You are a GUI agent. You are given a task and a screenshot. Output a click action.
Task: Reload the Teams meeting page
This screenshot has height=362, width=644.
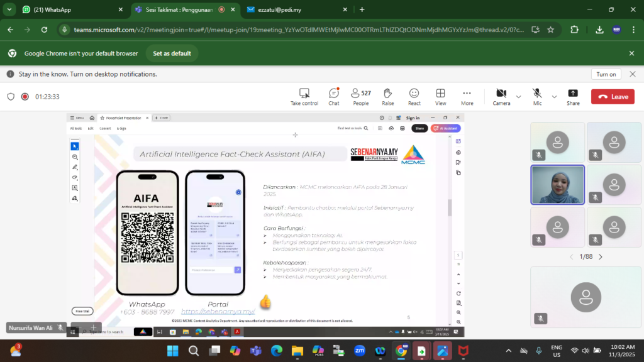[x=45, y=30]
